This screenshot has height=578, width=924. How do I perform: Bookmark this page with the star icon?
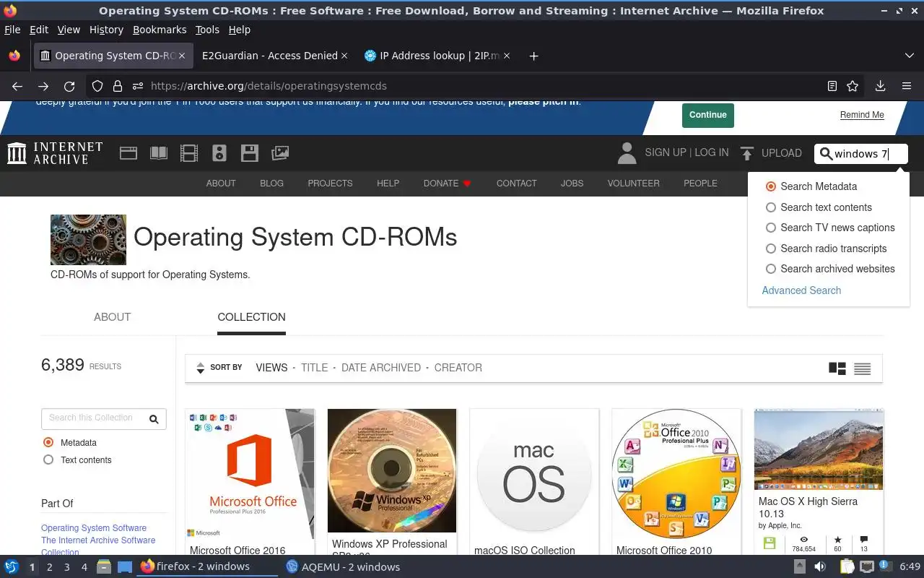853,86
